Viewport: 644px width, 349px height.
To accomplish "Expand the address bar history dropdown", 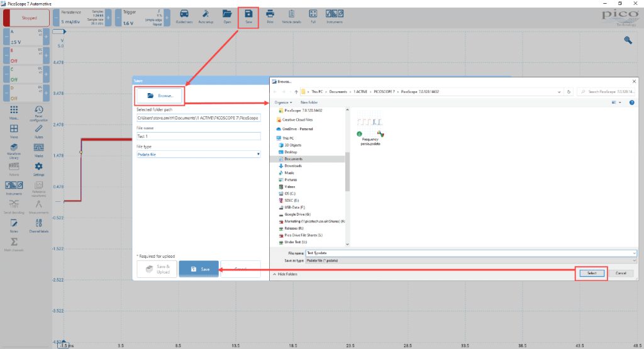I will (559, 92).
